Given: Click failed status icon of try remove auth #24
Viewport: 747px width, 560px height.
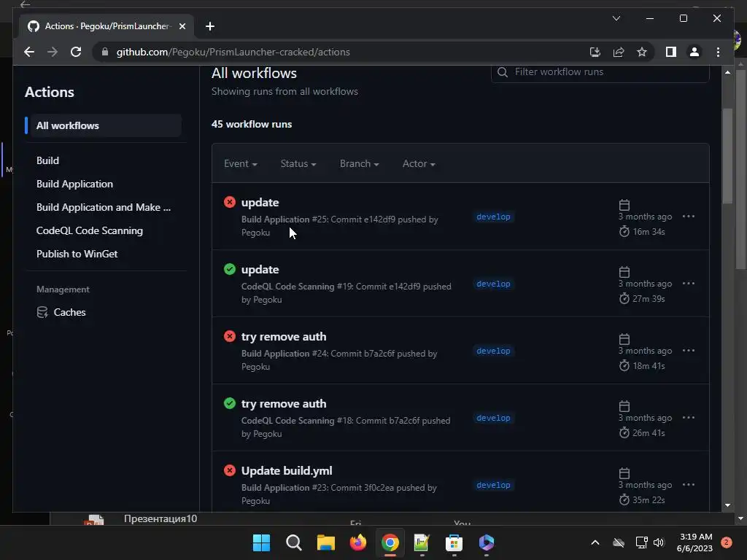Looking at the screenshot, I should pos(230,336).
